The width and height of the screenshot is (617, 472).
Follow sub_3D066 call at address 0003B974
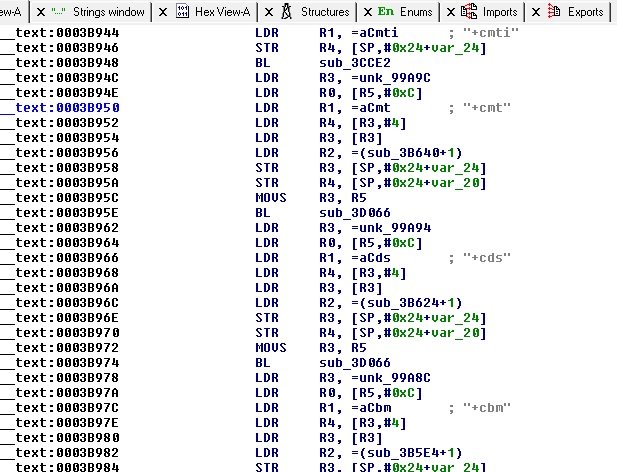click(355, 363)
